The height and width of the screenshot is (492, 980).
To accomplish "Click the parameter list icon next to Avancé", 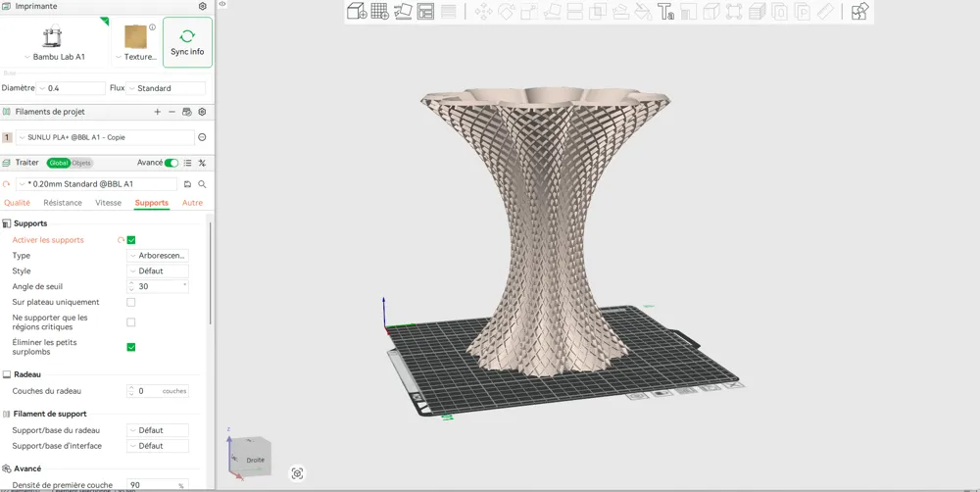I will [x=187, y=163].
